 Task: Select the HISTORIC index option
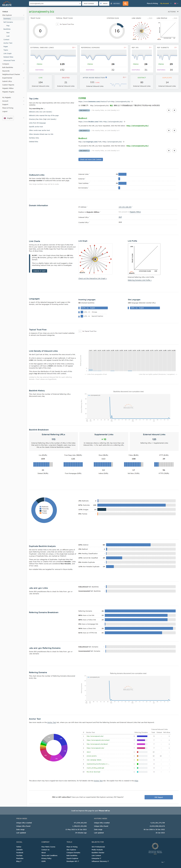pos(116,3)
